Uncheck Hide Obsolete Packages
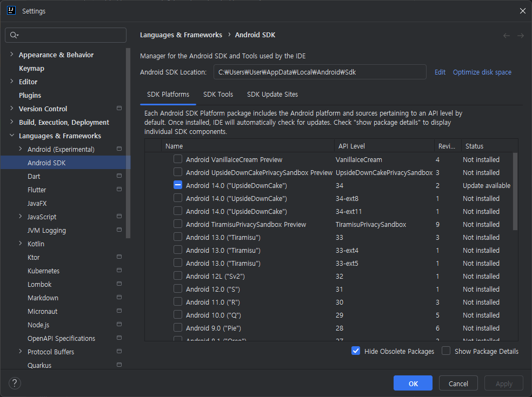 click(x=356, y=351)
